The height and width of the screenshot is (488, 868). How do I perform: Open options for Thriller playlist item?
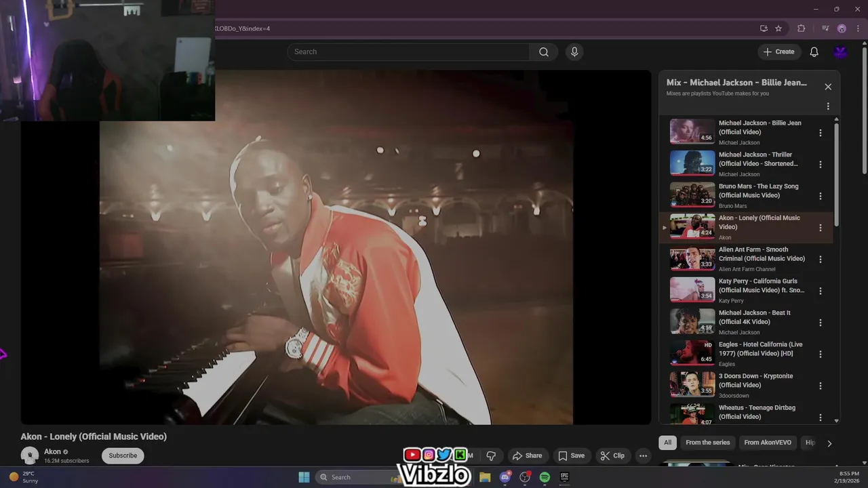tap(821, 165)
